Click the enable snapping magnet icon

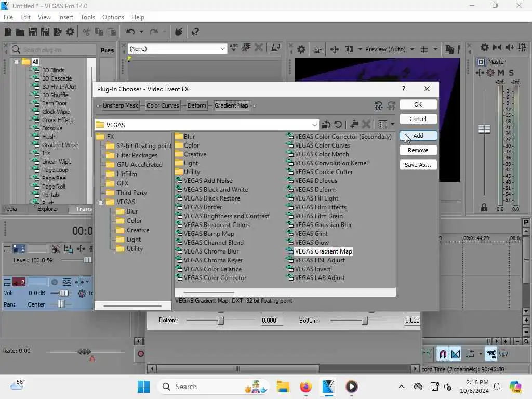coord(443,354)
